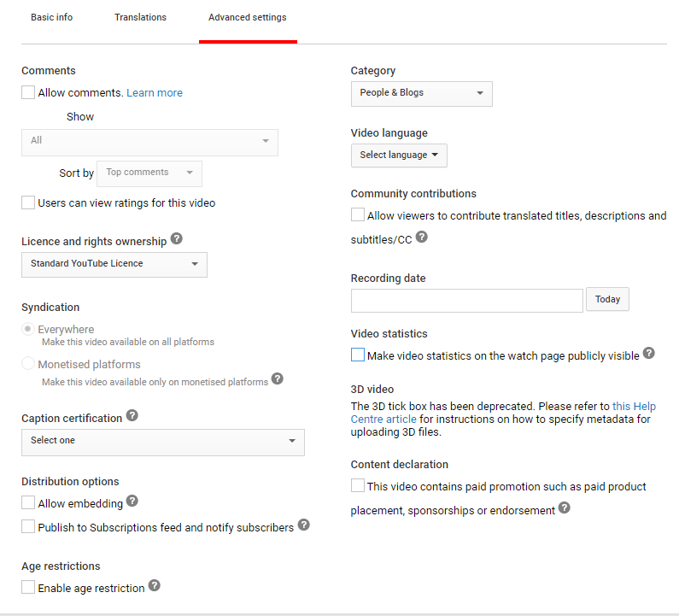Screen dimensions: 679x616
Task: Open Caption certification help icon
Action: coord(132,415)
